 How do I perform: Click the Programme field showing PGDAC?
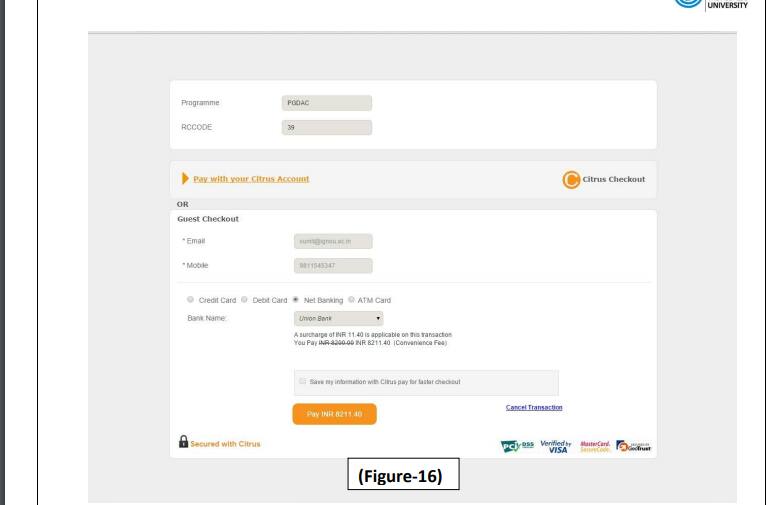[x=327, y=102]
